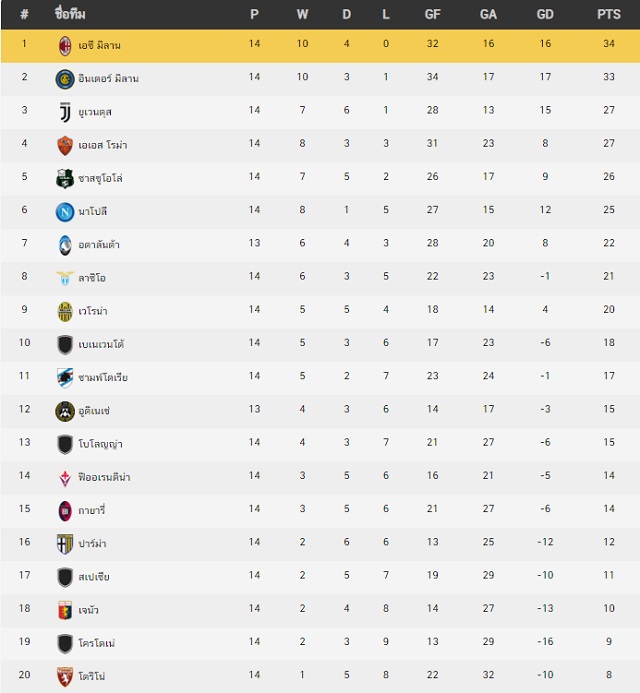Sort table by GD column header
Image resolution: width=640 pixels, height=693 pixels.
(545, 15)
